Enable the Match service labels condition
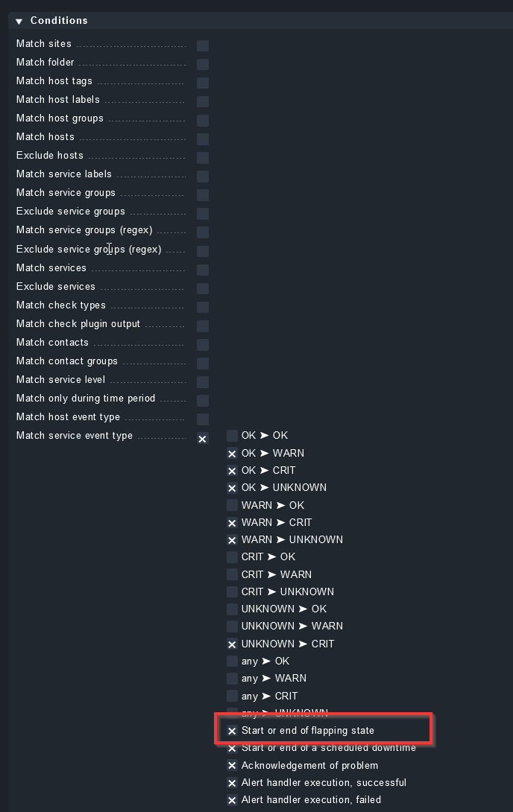This screenshot has width=513, height=812. pos(202,176)
